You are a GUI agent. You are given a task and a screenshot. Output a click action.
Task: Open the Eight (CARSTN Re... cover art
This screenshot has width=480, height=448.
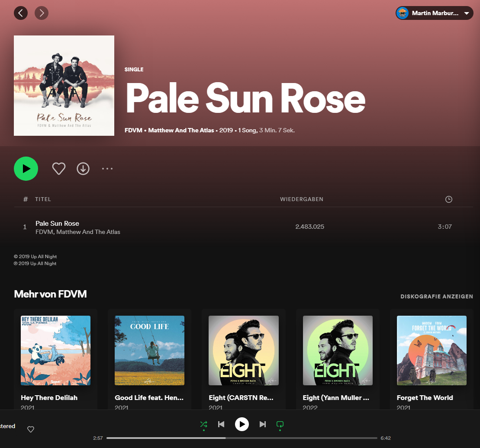point(244,350)
